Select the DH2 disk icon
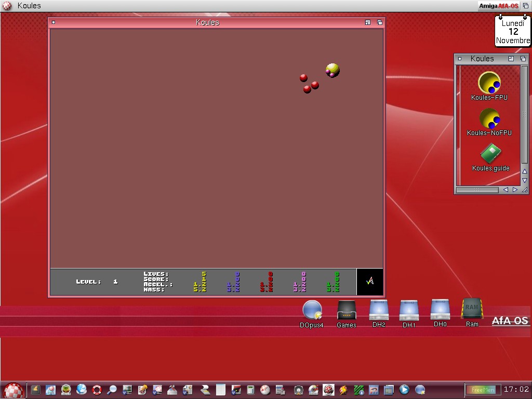The image size is (532, 399). [379, 310]
